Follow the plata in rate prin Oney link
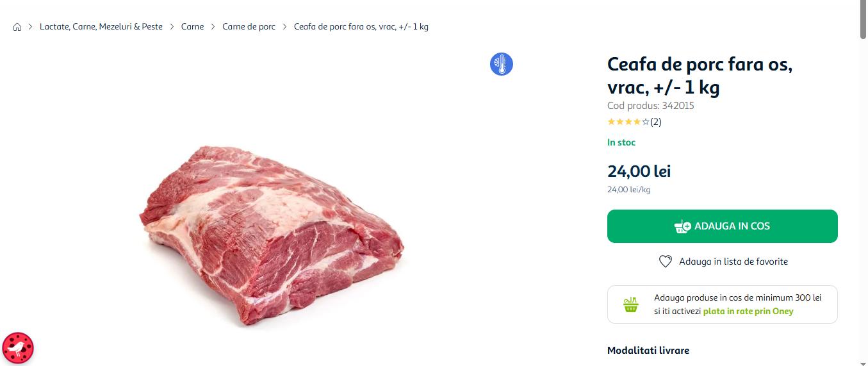Image resolution: width=868 pixels, height=366 pixels. [748, 312]
